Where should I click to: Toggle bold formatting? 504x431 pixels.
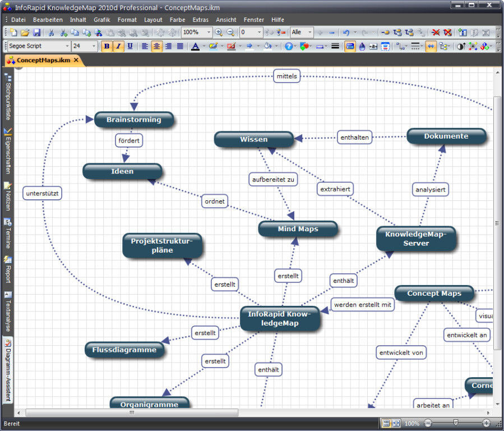(107, 47)
